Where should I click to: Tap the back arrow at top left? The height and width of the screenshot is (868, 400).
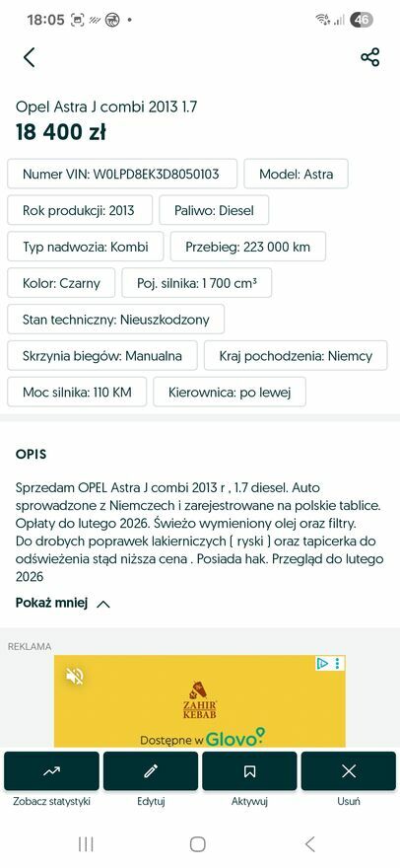29,57
